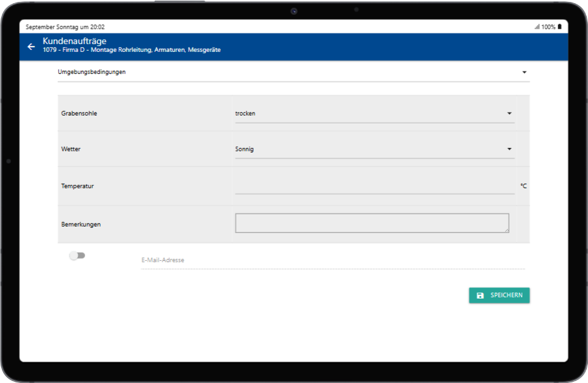Click the Kundenaufträge header title
The width and height of the screenshot is (588, 383).
(x=75, y=42)
